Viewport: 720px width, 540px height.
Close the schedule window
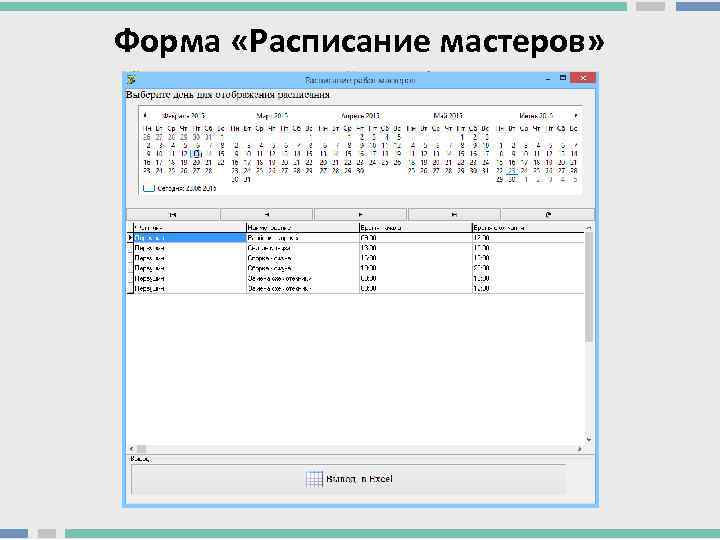pos(583,78)
